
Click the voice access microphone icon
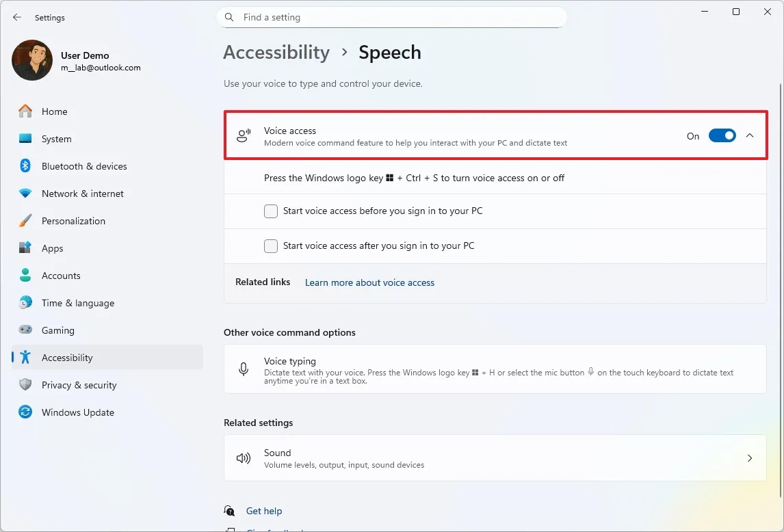point(243,135)
